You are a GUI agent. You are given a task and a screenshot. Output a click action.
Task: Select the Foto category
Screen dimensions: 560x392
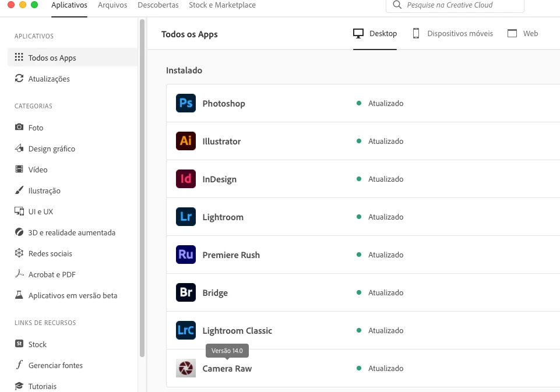(36, 128)
